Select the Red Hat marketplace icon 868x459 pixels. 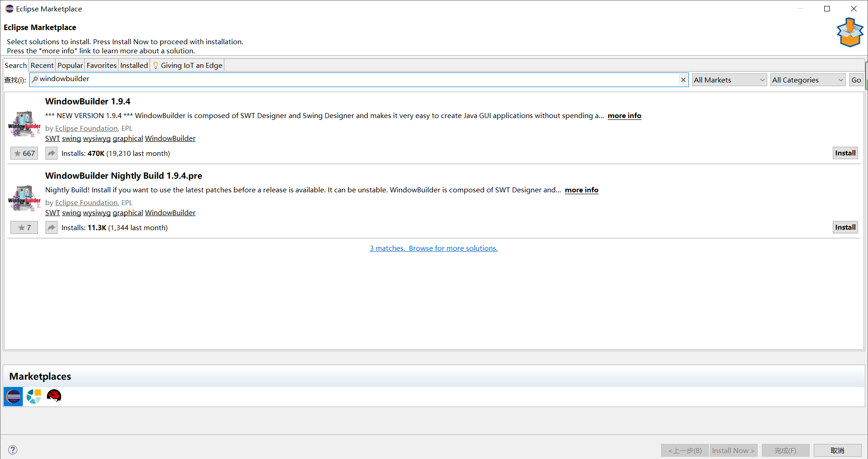[x=54, y=396]
